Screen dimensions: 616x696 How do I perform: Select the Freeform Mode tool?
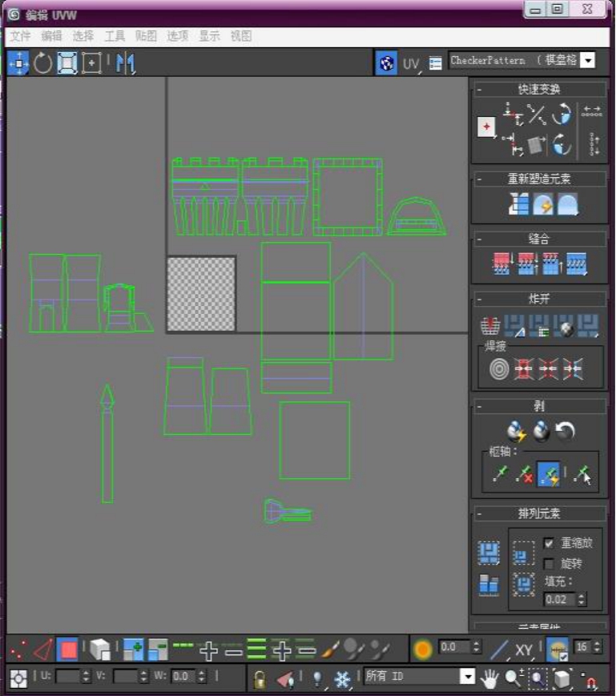tap(91, 63)
